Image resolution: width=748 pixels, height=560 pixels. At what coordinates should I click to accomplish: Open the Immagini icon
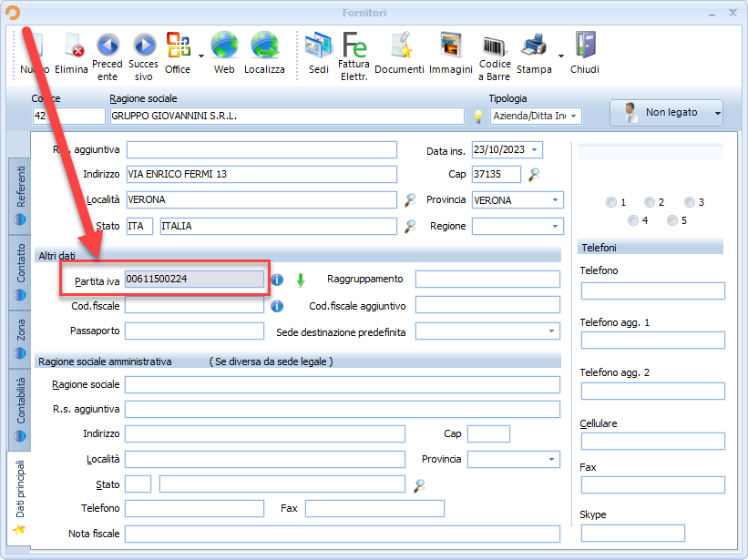tap(451, 46)
